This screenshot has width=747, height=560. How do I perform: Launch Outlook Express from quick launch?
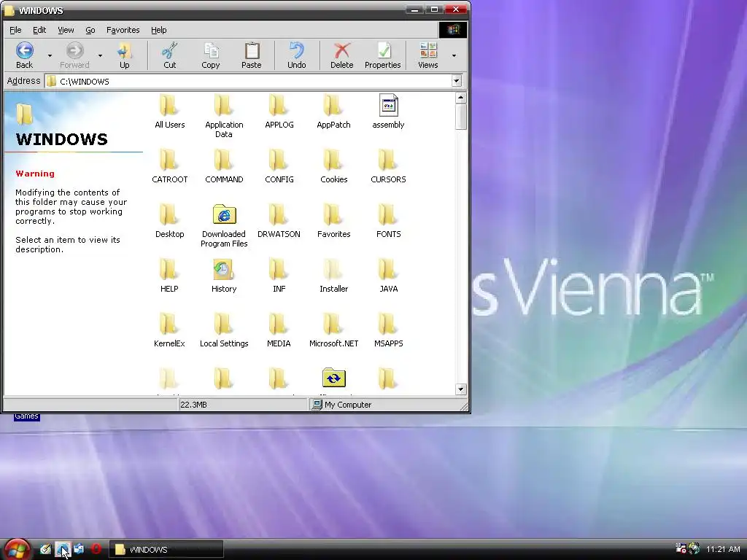(79, 549)
